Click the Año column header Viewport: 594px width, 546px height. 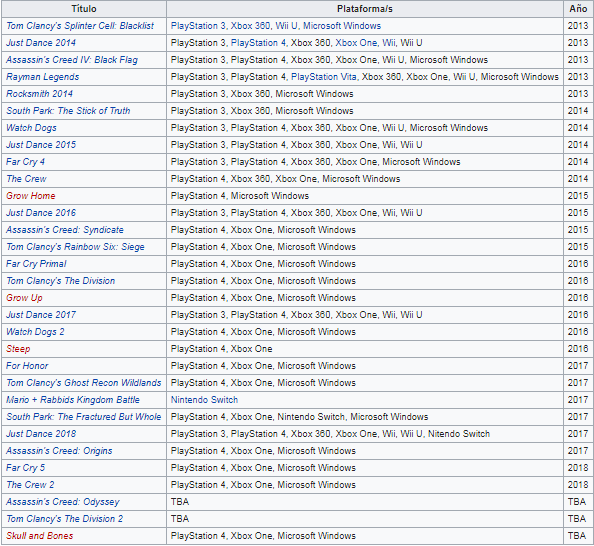pos(578,9)
